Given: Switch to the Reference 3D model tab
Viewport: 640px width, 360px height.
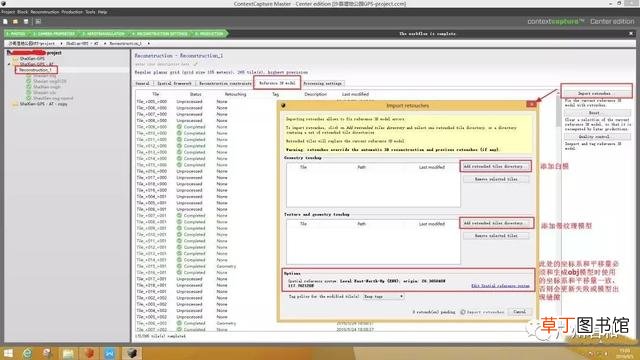Looking at the screenshot, I should coord(277,83).
